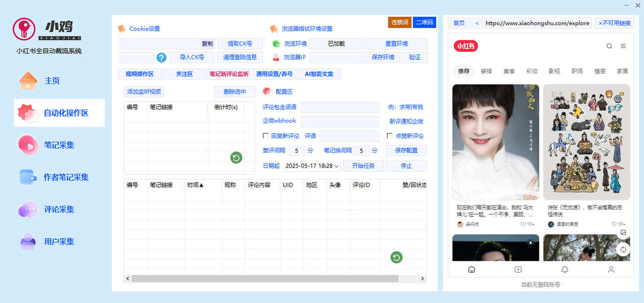Screen dimensions: 644x303
Task: Click the 二维码 button
Action: click(x=425, y=23)
